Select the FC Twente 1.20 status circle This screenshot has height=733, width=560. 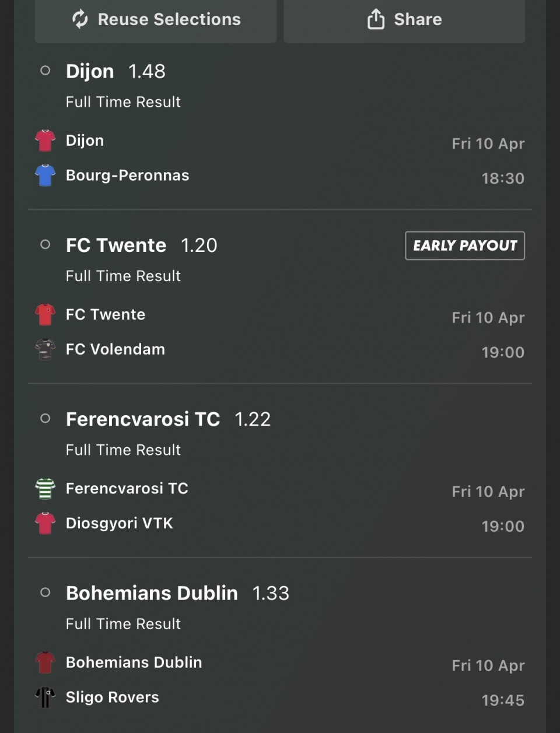[45, 245]
